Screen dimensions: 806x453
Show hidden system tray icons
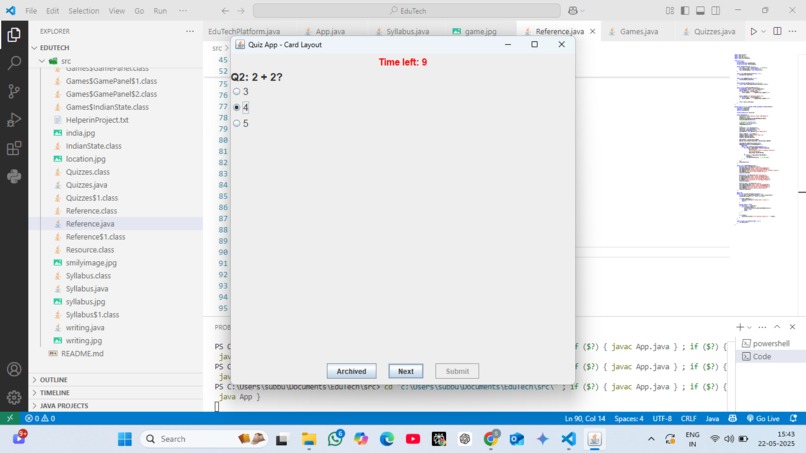[651, 439]
